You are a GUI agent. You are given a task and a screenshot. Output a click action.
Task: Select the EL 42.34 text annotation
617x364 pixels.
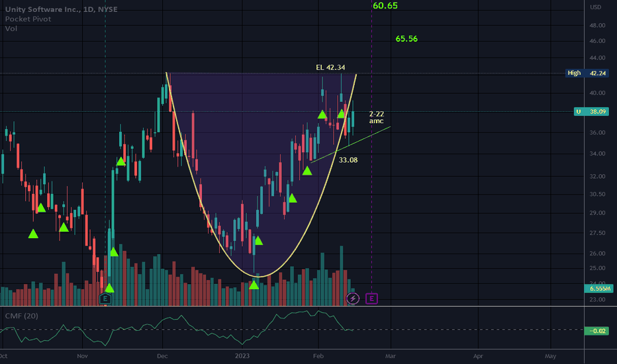pyautogui.click(x=330, y=68)
